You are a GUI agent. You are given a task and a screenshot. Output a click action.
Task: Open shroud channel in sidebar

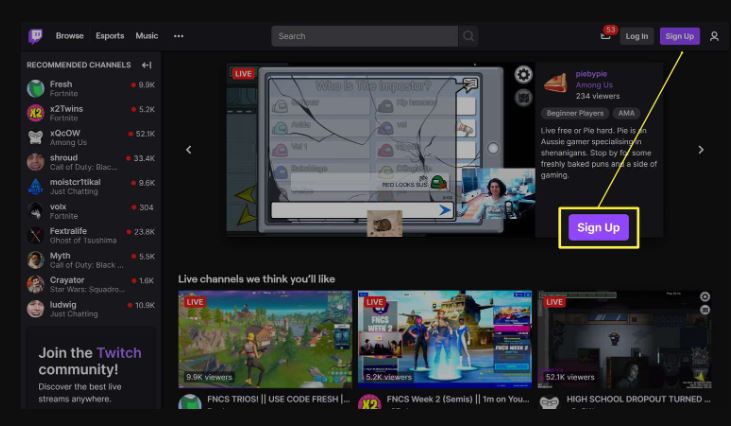pyautogui.click(x=90, y=162)
